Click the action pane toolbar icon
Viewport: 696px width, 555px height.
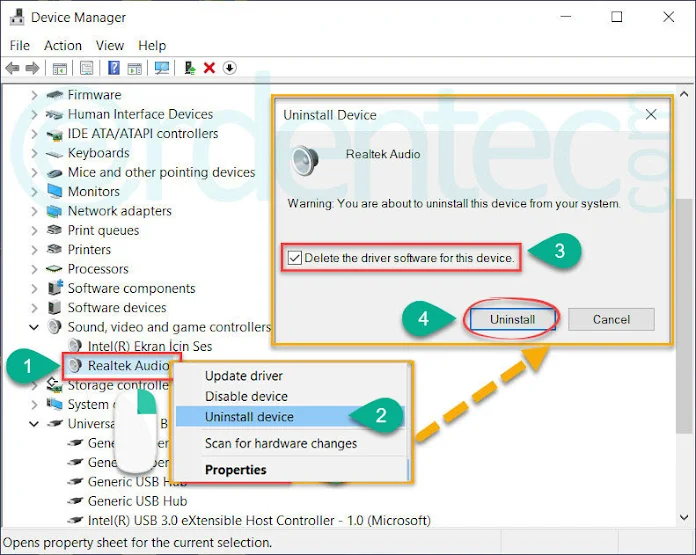134,68
